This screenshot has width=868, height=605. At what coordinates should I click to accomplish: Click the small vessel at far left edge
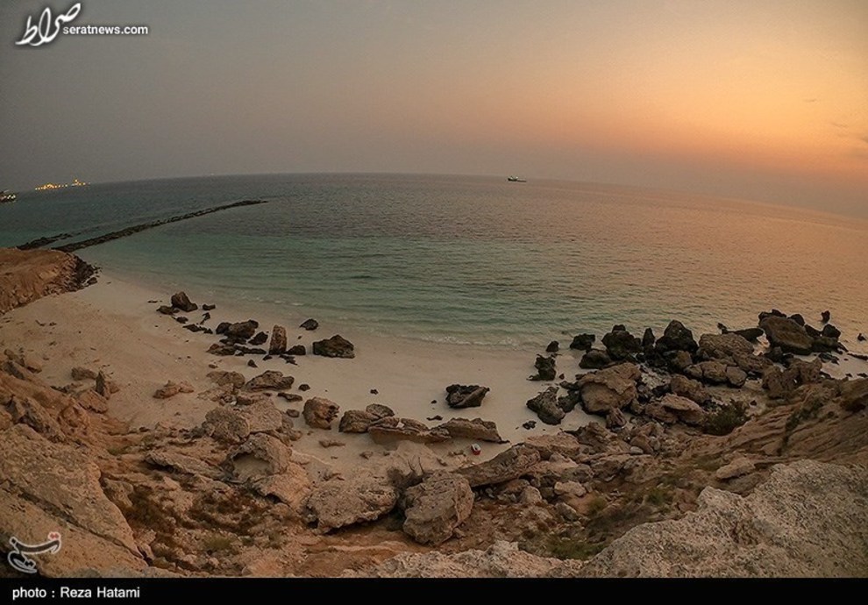point(7,196)
